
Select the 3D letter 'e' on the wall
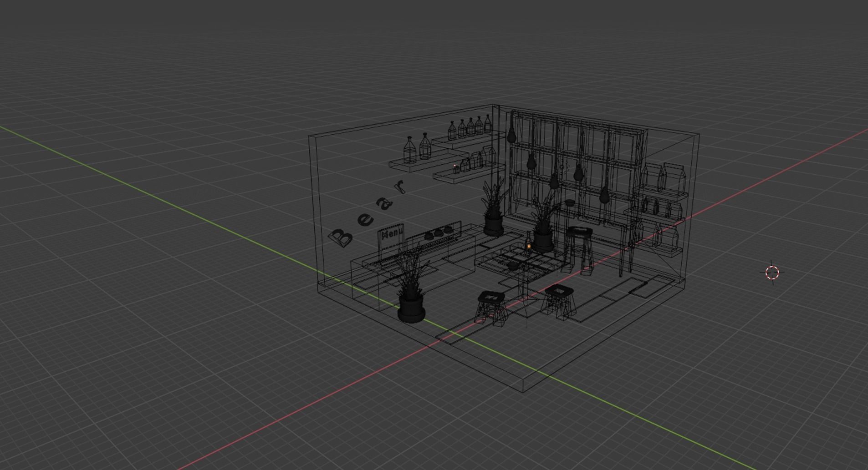[365, 220]
